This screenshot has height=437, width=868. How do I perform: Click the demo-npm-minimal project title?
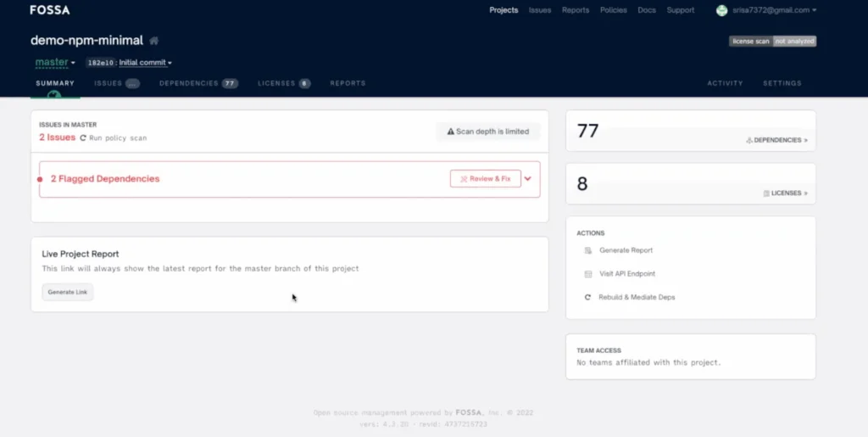87,41
